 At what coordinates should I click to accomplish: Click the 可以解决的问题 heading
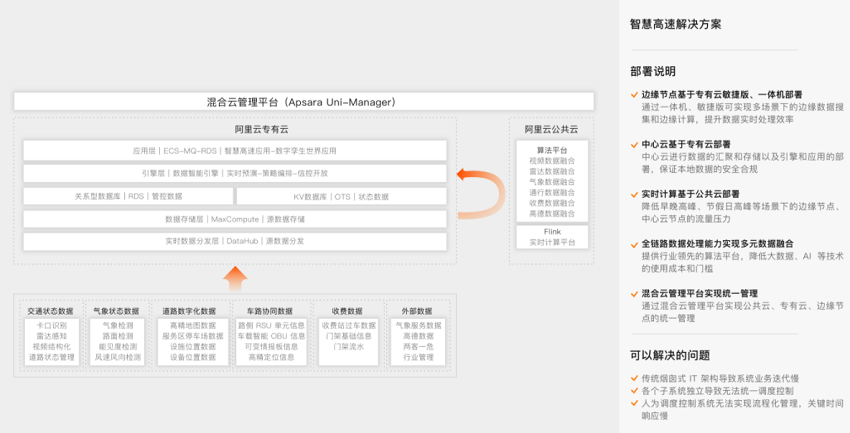coord(670,356)
